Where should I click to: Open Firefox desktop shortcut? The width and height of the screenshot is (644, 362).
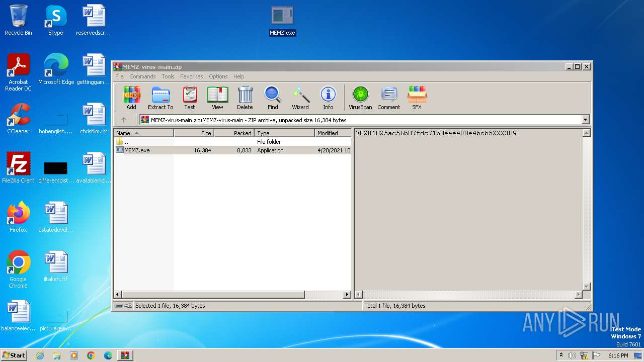tap(18, 217)
